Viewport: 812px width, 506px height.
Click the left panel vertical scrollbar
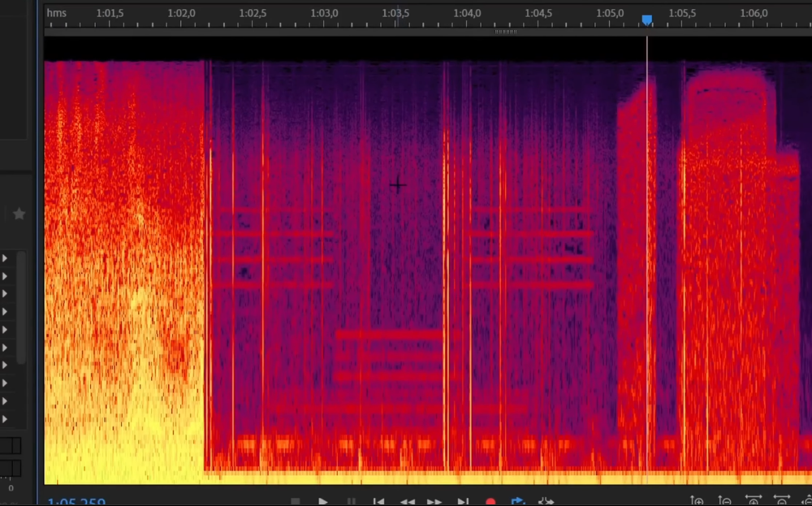22,309
